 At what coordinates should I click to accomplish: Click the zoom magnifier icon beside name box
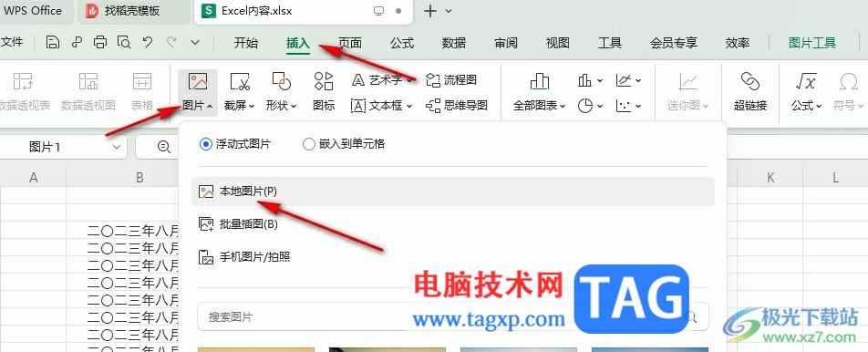pos(164,147)
